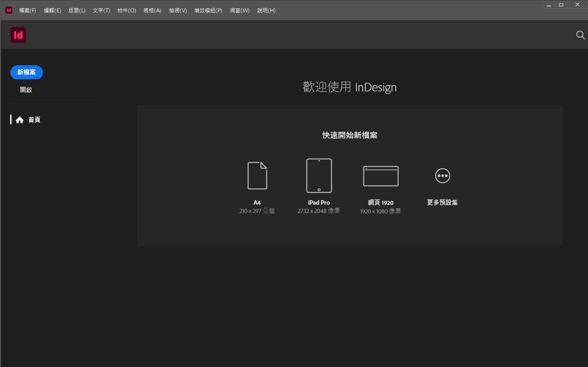Click the 2732 x 2048 像素 size text
The width and height of the screenshot is (588, 367).
(x=319, y=211)
